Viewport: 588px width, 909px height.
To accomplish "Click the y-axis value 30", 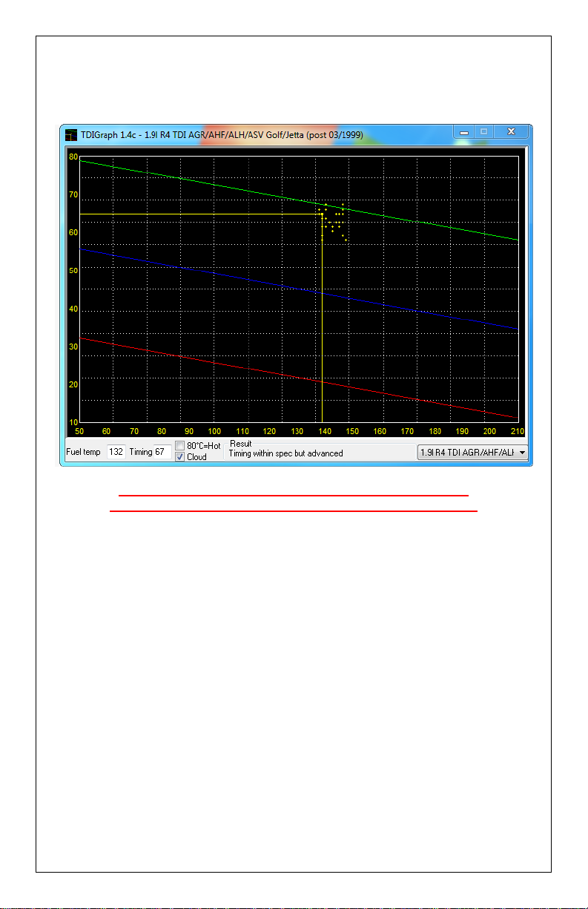I will pos(73,347).
